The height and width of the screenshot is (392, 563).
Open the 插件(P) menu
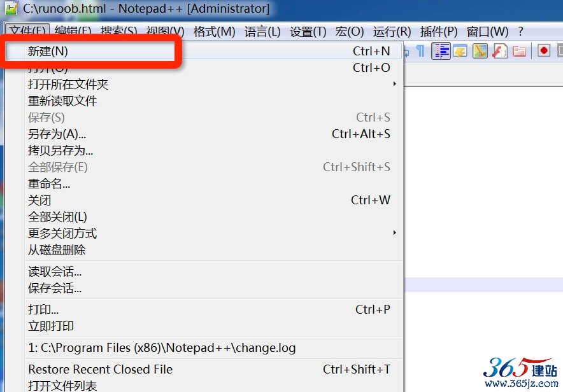(x=439, y=32)
